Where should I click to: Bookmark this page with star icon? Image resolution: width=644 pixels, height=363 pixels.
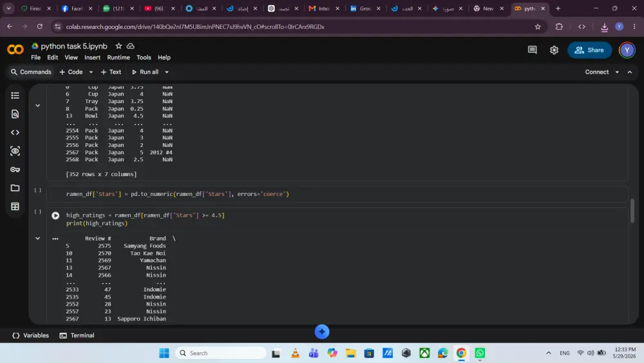[538, 26]
